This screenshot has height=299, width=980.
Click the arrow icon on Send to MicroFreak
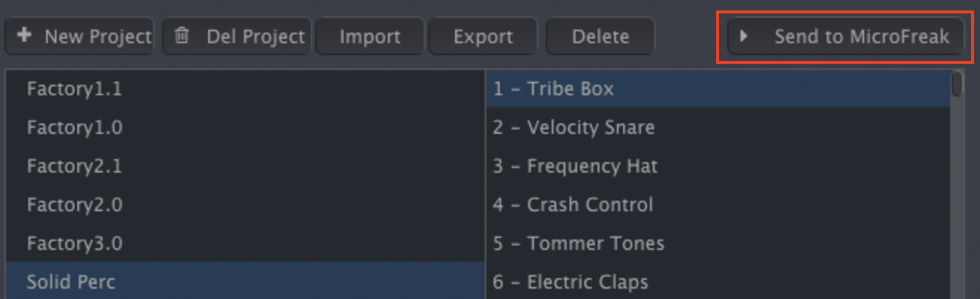point(744,36)
